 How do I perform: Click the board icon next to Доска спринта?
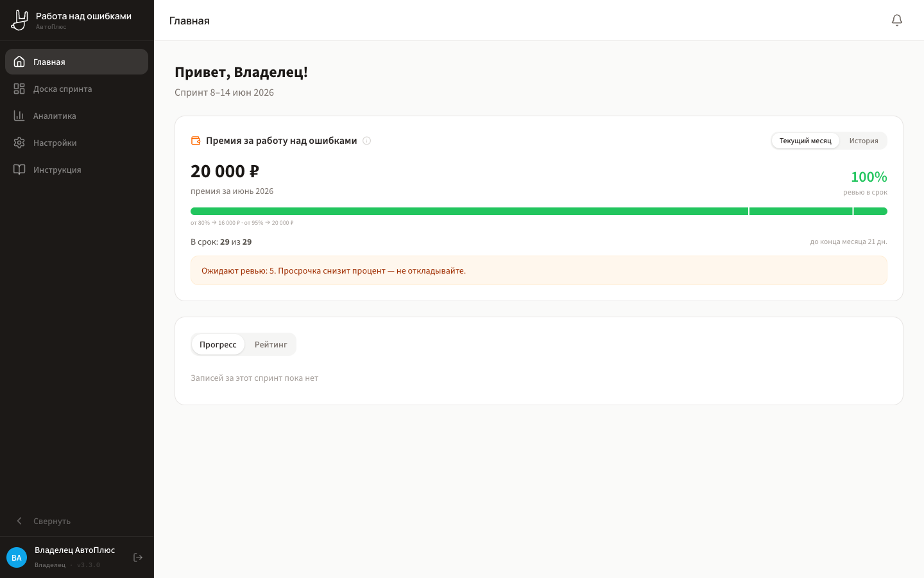19,89
